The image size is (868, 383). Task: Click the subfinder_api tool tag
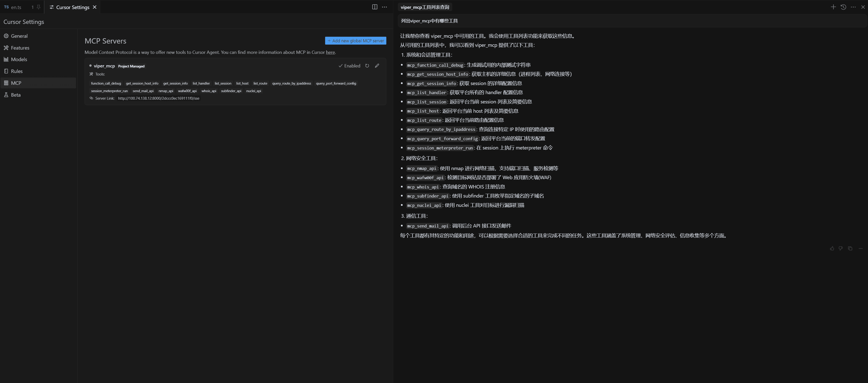231,91
